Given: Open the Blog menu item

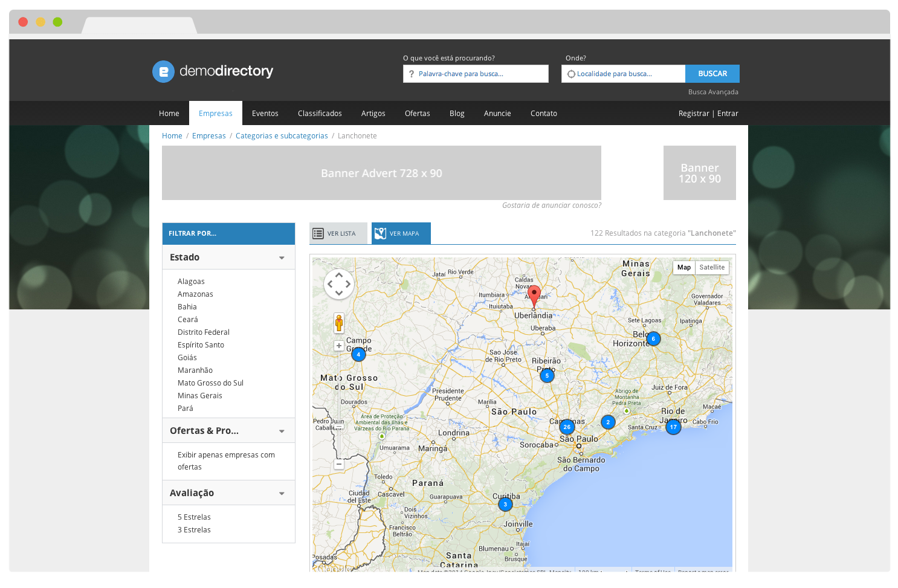Looking at the screenshot, I should pos(457,113).
